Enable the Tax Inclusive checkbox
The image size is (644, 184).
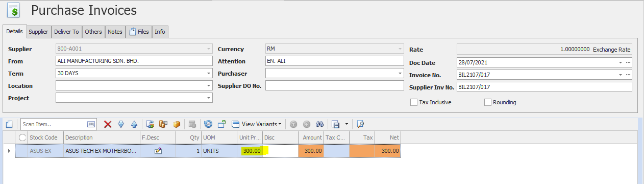point(414,102)
